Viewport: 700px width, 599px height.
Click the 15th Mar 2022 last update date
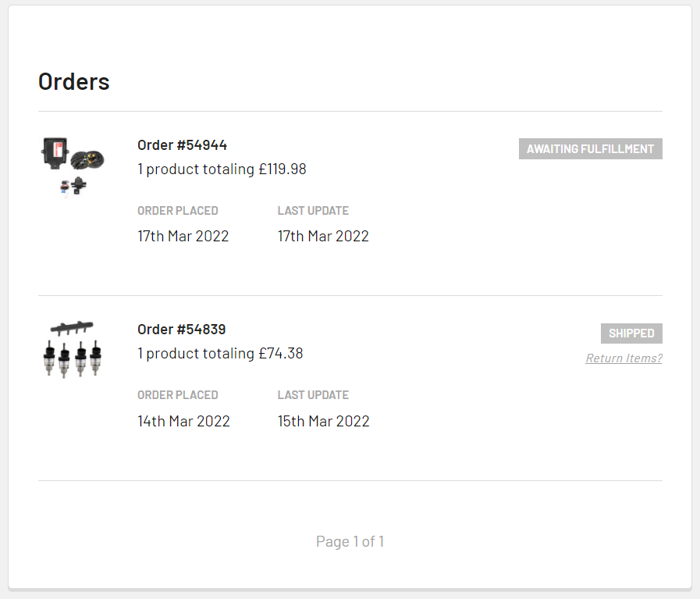pos(324,421)
